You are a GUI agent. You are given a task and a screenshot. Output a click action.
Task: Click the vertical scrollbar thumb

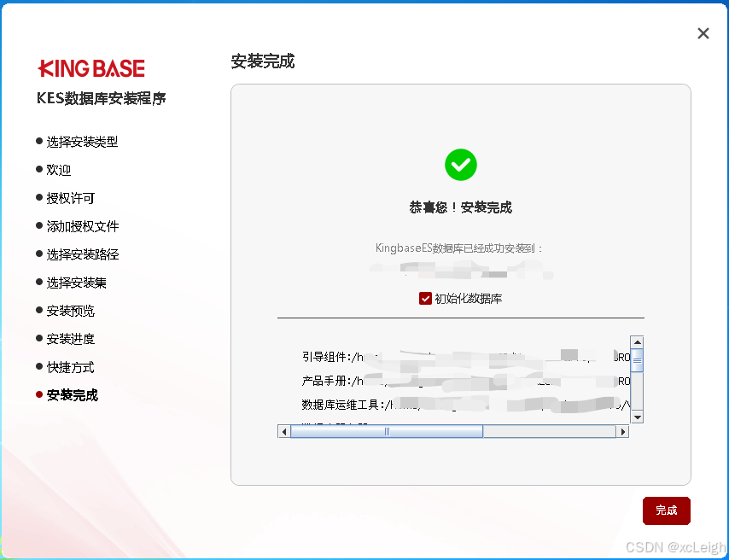(637, 360)
